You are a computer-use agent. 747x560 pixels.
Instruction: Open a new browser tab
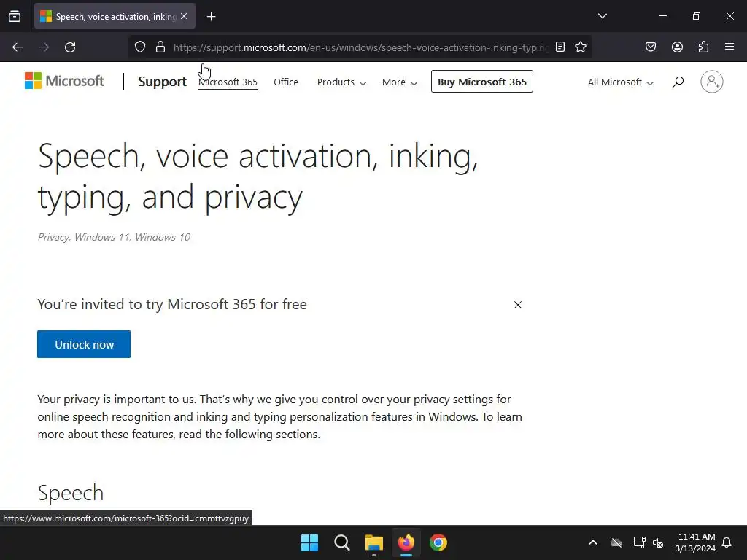[211, 17]
